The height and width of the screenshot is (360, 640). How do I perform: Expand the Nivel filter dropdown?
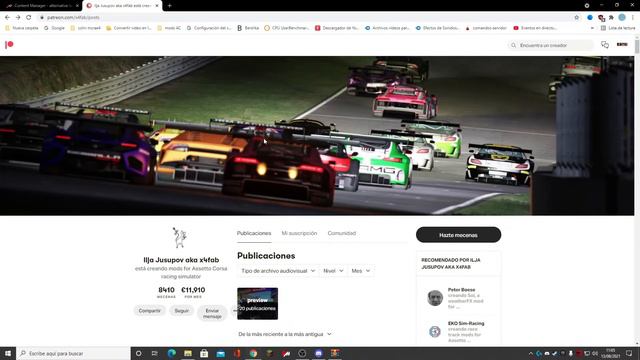333,271
